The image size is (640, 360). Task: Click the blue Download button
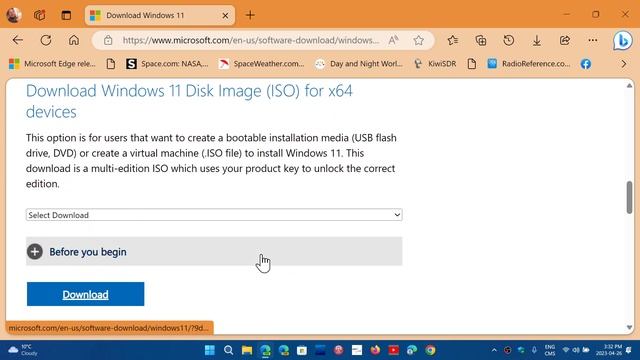tap(85, 294)
